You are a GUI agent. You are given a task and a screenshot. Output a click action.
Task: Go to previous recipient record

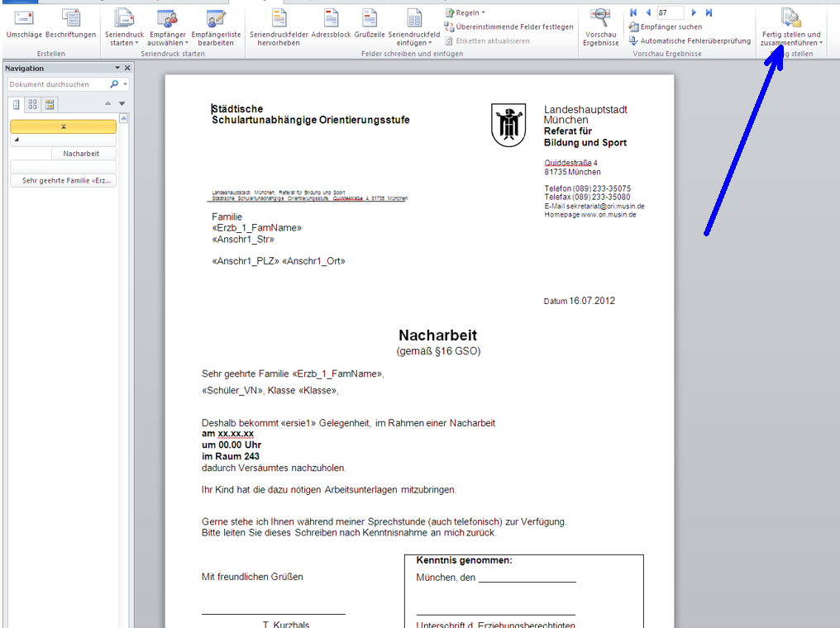pyautogui.click(x=647, y=13)
